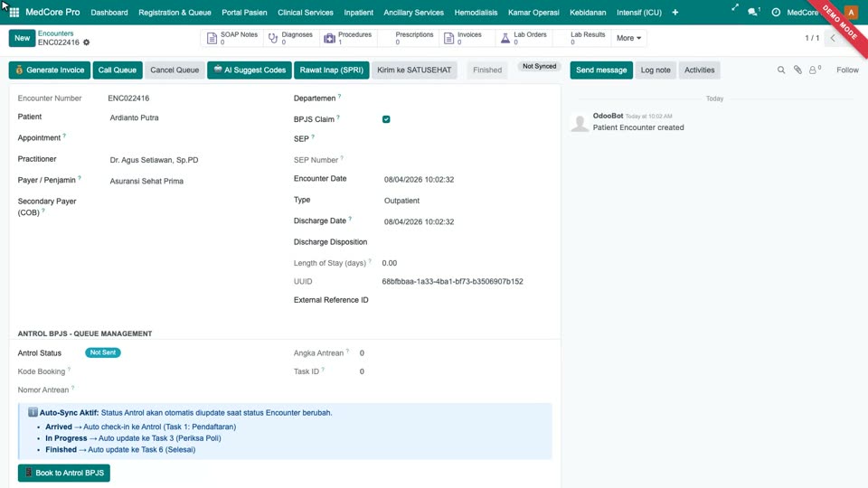This screenshot has height=488, width=868.
Task: Click the Length of Stay value 0.00
Action: (x=389, y=263)
